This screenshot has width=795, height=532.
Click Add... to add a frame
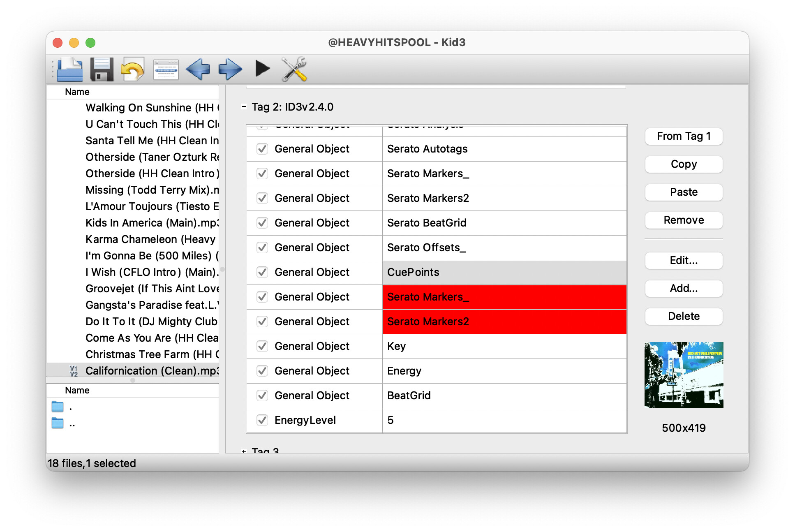tap(684, 288)
